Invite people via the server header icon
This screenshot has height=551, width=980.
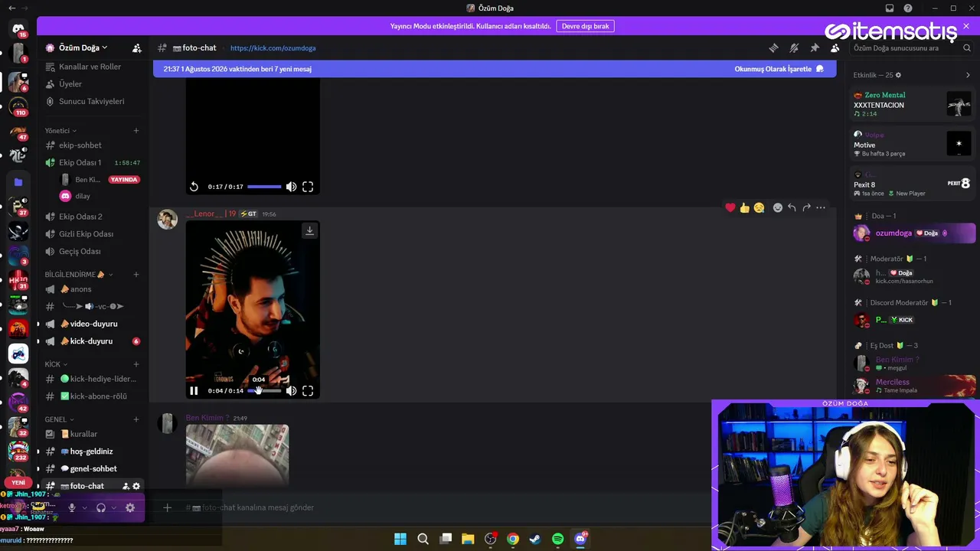136,47
